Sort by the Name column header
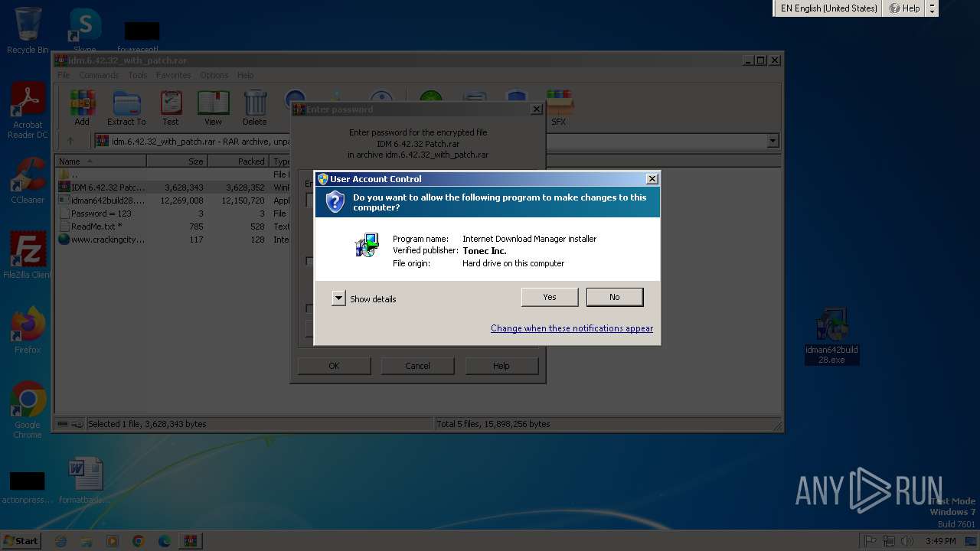980x551 pixels. click(101, 161)
